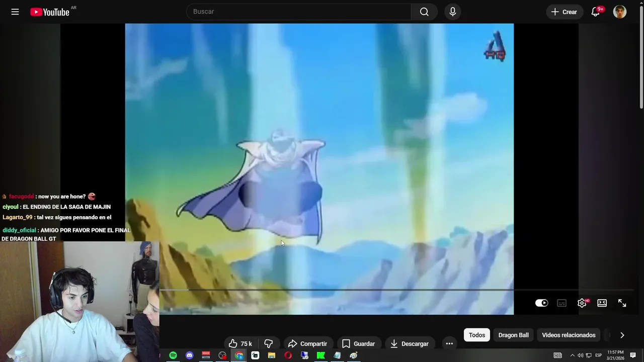Dislike the video with thumbs down

pyautogui.click(x=269, y=344)
